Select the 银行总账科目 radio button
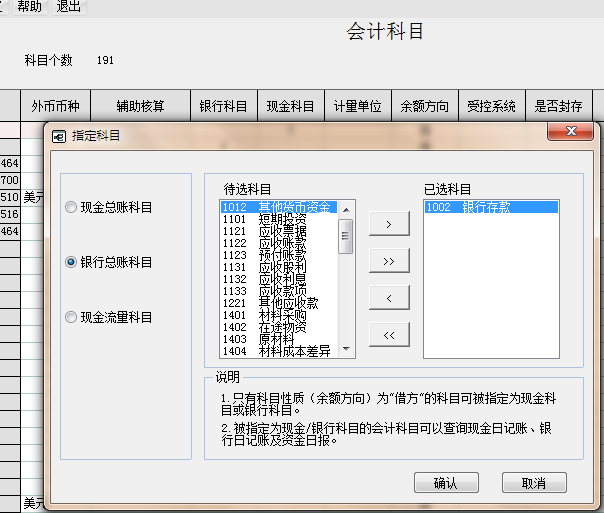Image resolution: width=604 pixels, height=513 pixels. [x=70, y=262]
